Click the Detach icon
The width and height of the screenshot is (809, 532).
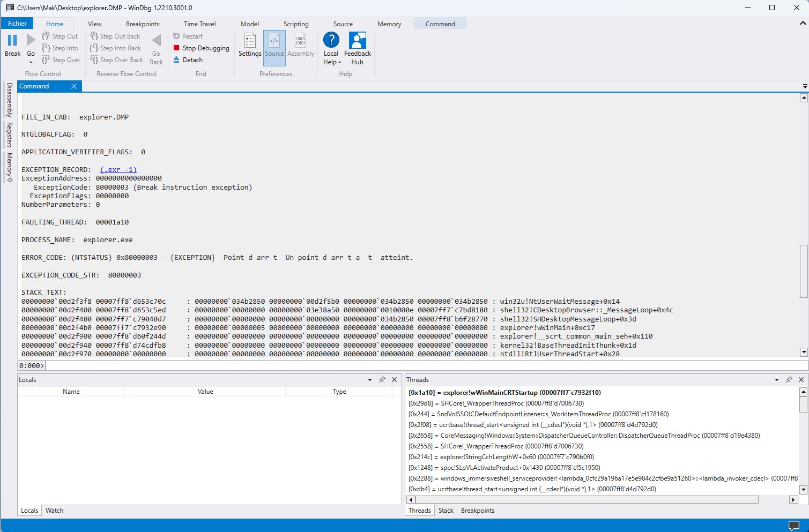(176, 60)
